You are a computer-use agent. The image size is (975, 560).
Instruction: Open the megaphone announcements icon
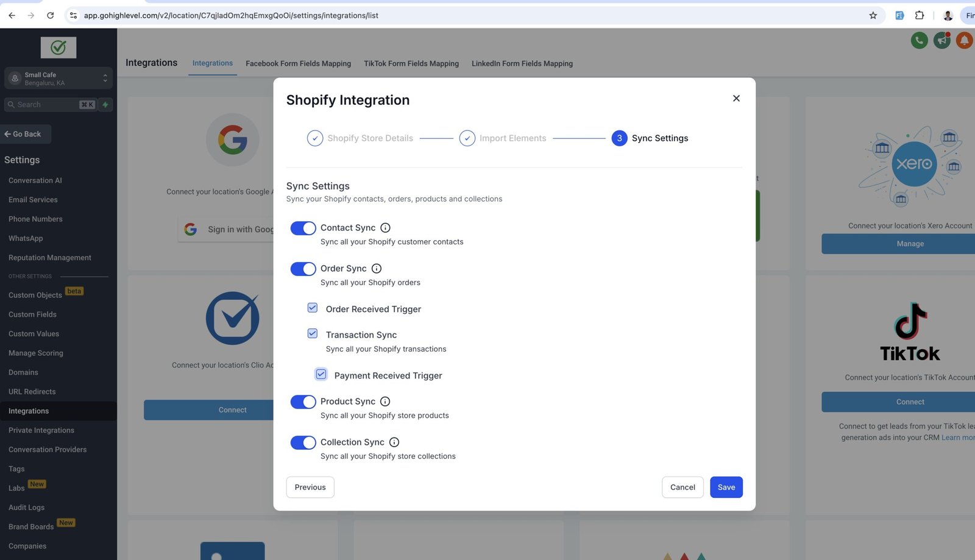click(x=942, y=41)
